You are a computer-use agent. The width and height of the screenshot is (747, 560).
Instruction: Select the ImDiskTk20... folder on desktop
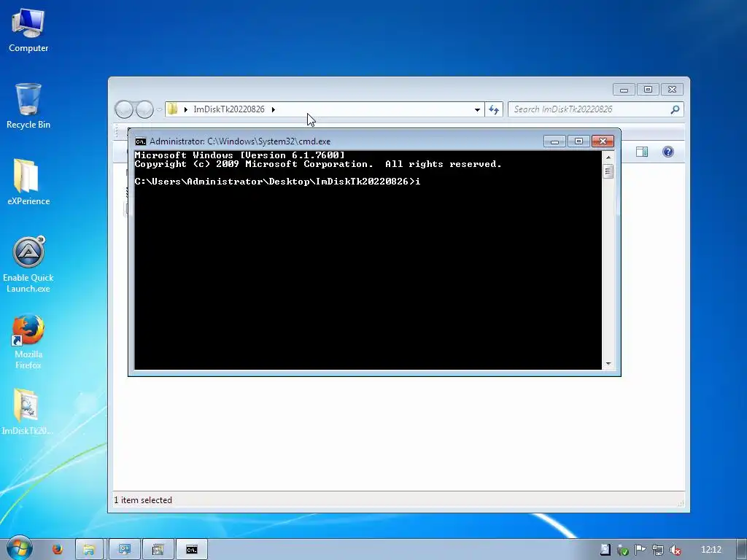coord(27,413)
